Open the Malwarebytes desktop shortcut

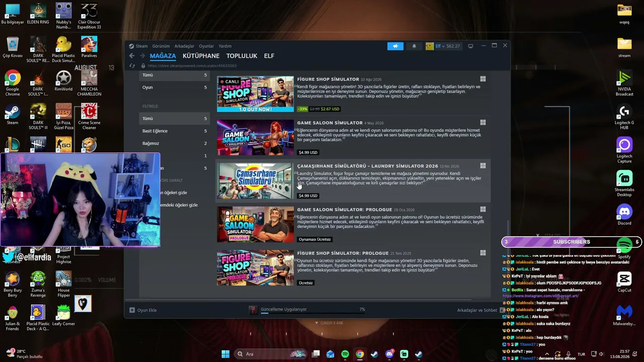pyautogui.click(x=624, y=316)
